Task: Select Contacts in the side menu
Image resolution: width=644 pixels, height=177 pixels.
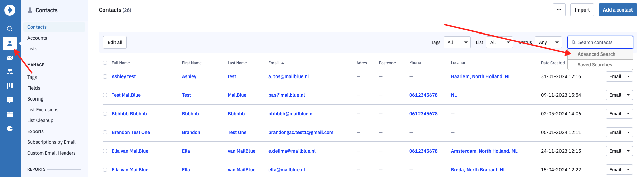Action: click(x=54, y=27)
